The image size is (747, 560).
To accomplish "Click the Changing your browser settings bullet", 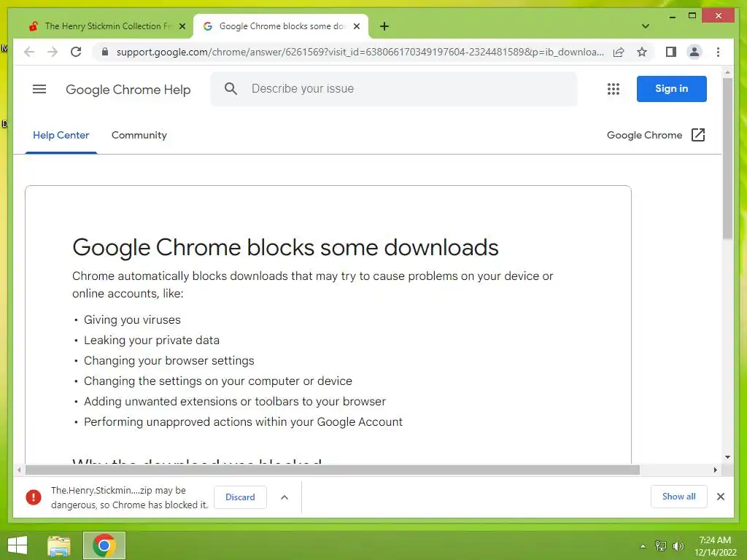I will coord(169,360).
